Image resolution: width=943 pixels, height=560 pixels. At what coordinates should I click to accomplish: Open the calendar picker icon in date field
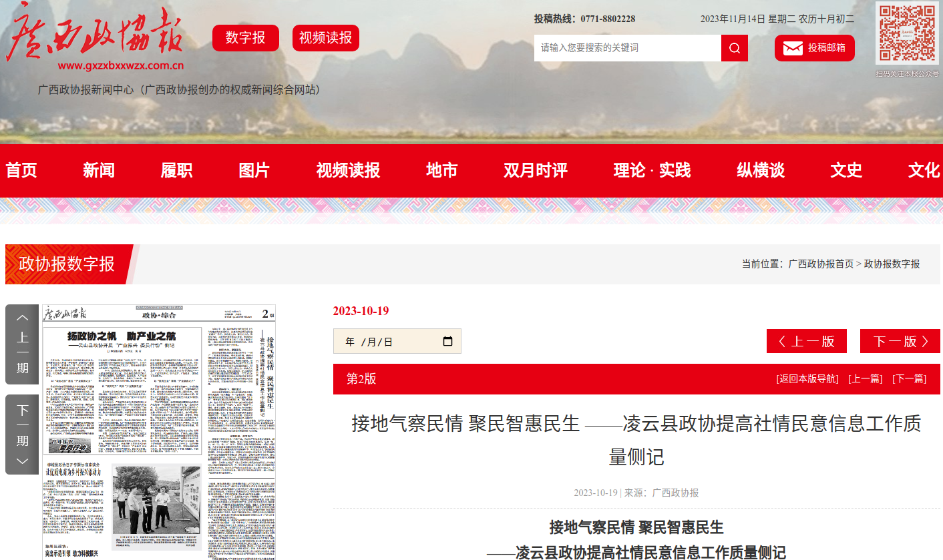point(447,341)
